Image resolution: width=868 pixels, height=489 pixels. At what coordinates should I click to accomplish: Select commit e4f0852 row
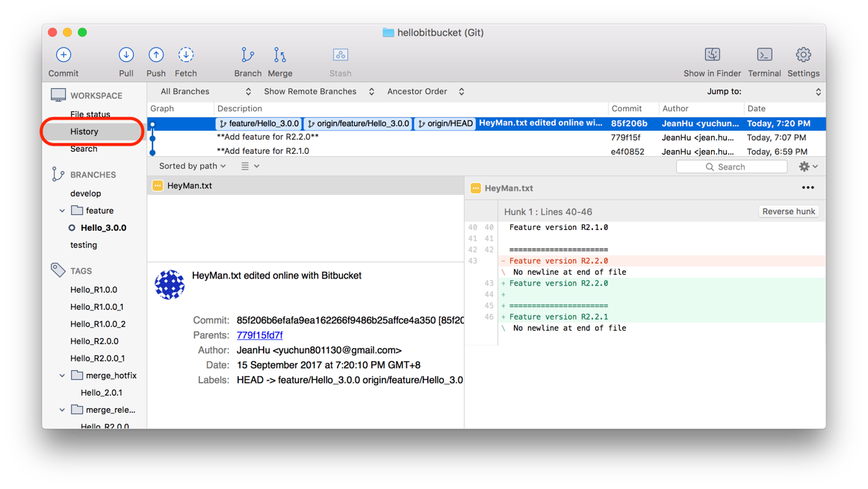coord(486,151)
